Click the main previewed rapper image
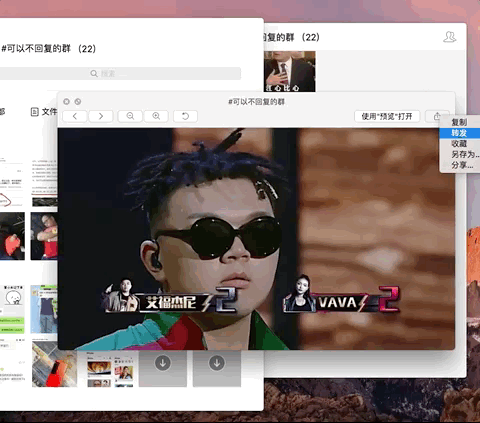 (x=256, y=239)
